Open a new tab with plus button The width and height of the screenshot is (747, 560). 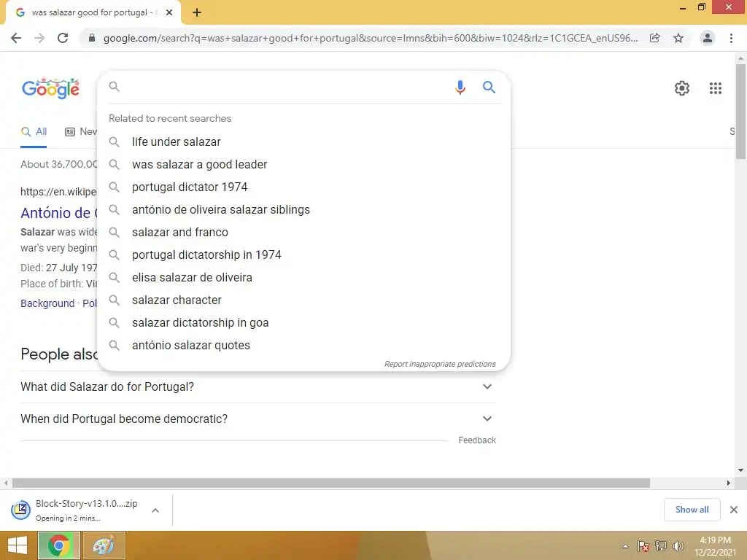point(197,13)
